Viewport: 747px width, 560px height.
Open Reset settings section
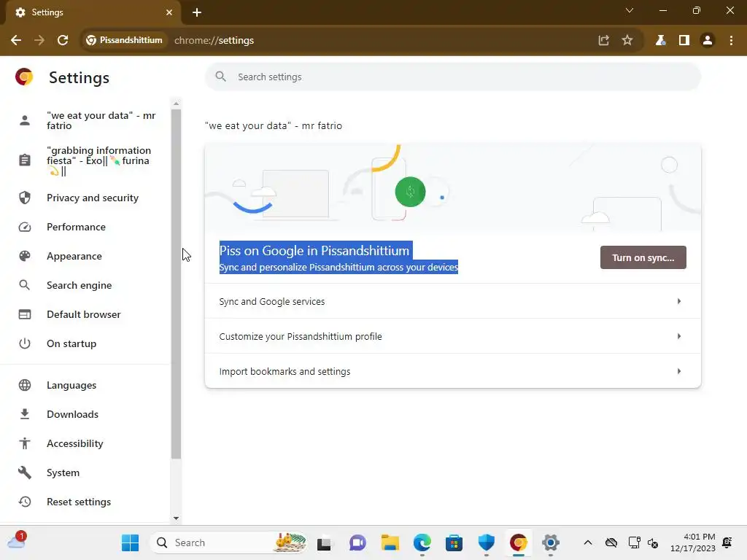click(86, 502)
